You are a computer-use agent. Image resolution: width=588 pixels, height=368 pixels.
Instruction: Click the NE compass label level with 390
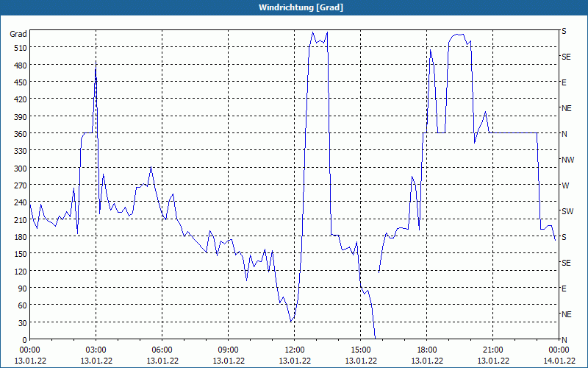(567, 108)
